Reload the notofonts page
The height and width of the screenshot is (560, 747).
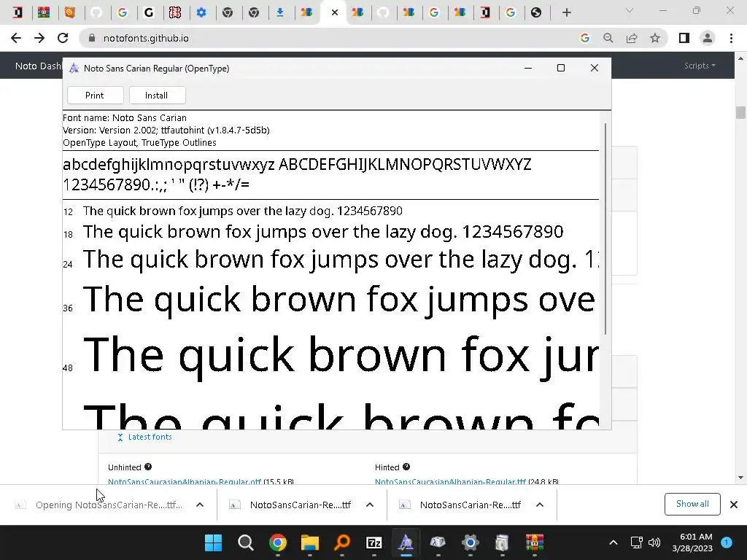tap(63, 38)
